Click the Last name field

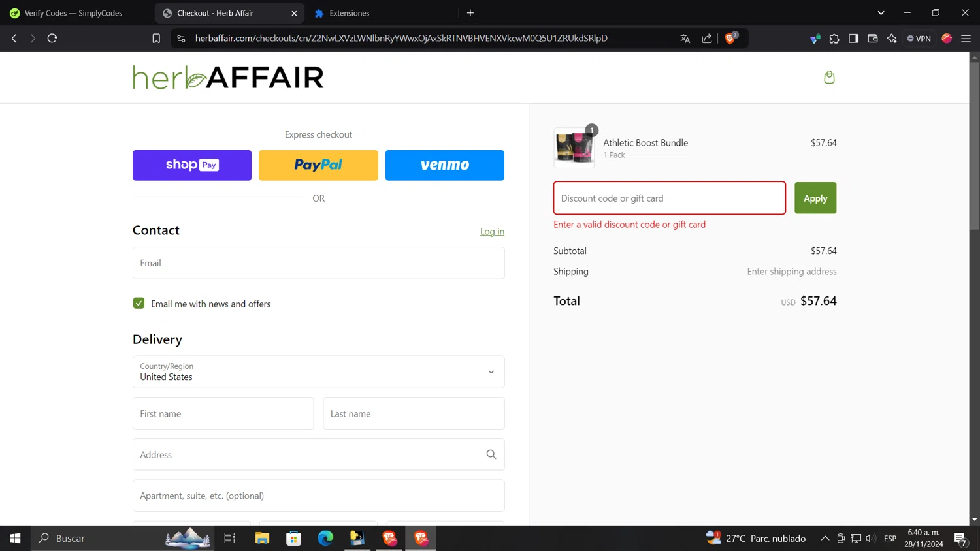414,413
